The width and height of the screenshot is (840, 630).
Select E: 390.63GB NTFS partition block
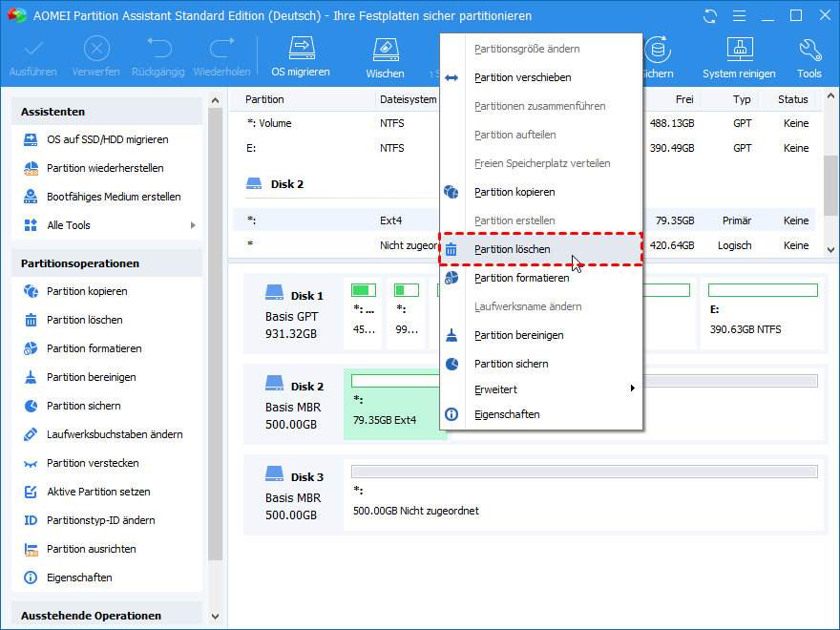[762, 313]
